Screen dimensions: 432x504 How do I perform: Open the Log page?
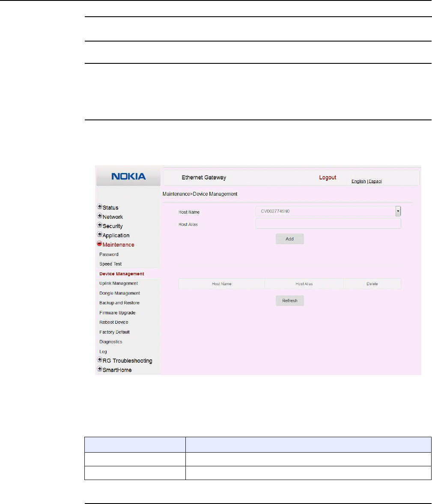click(x=103, y=352)
